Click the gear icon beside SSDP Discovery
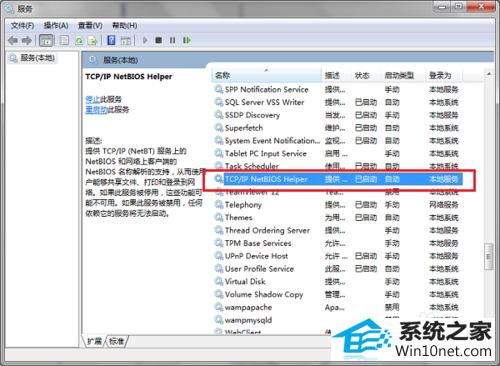The height and width of the screenshot is (366, 500). [x=219, y=115]
